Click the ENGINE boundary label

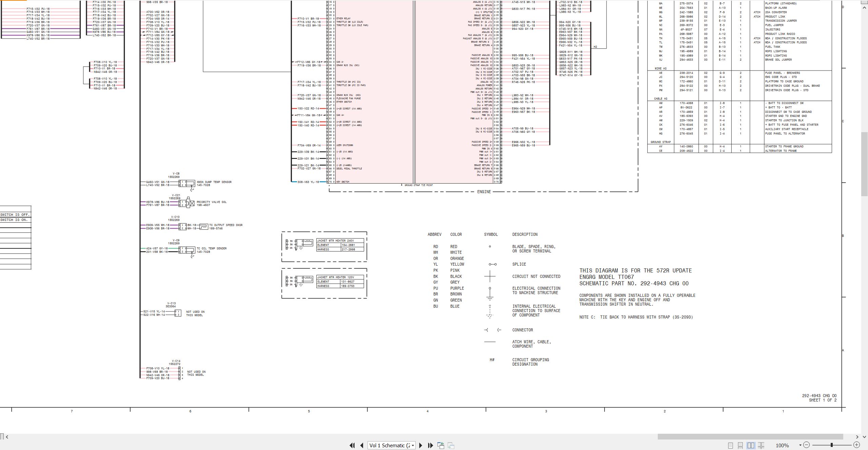(484, 192)
